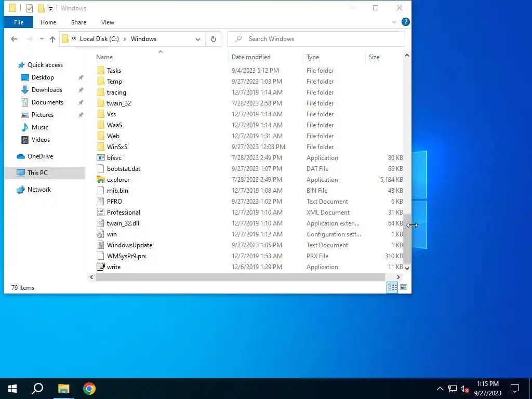The width and height of the screenshot is (532, 399).
Task: Click the Back navigation arrow
Action: 14,39
